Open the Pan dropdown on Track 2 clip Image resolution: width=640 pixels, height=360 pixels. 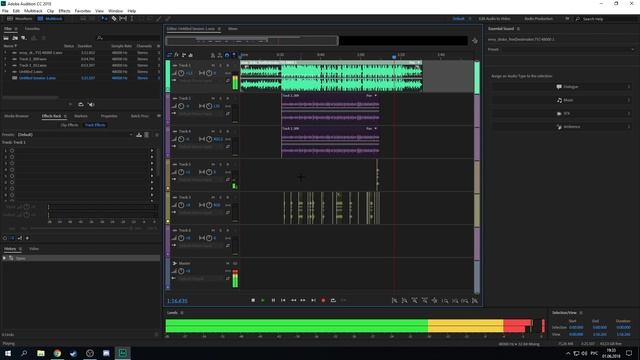point(371,96)
